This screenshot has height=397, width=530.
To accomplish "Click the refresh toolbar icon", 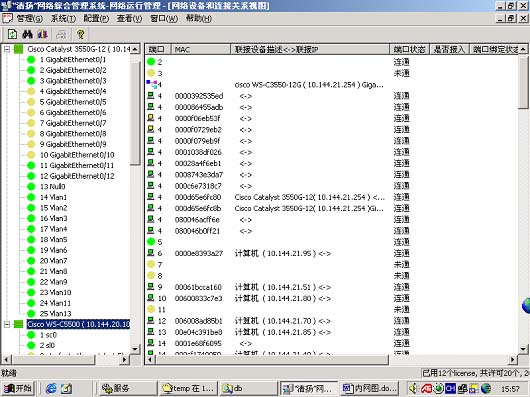I will click(13, 34).
